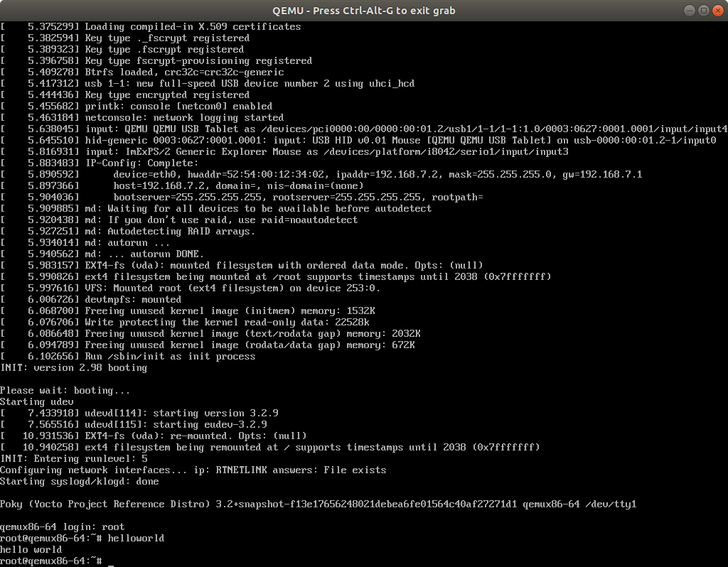728x567 pixels.
Task: Click the orange close window icon
Action: [x=718, y=11]
